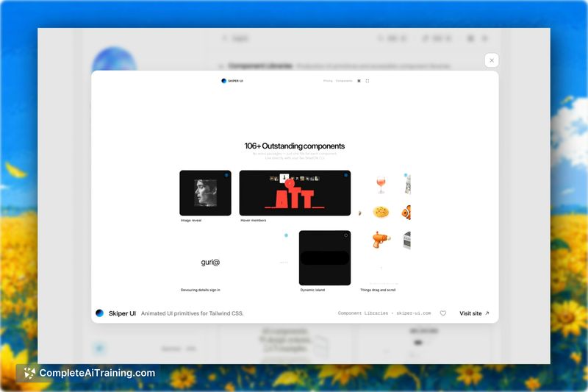Click the command key icon in preview header
Viewport: 588px width, 392px height.
[359, 81]
